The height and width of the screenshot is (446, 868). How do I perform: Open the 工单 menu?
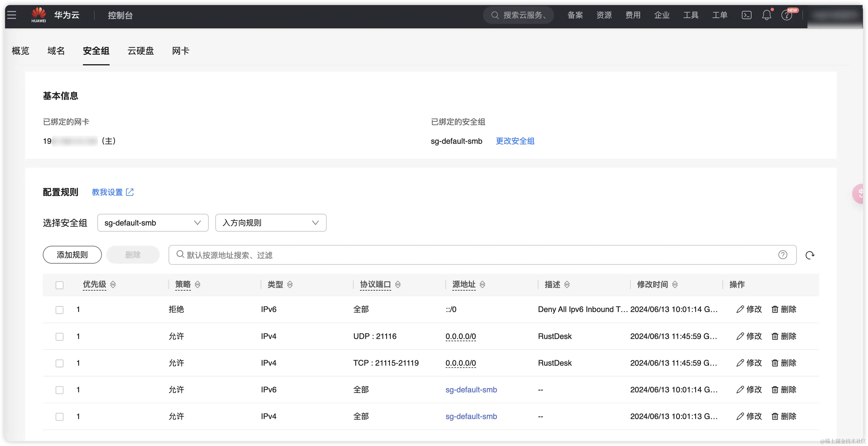pos(720,15)
